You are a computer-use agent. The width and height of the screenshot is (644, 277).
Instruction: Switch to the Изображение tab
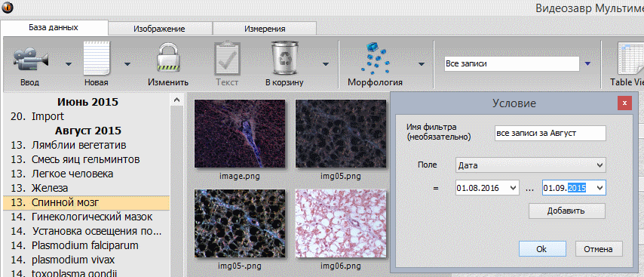tap(160, 29)
